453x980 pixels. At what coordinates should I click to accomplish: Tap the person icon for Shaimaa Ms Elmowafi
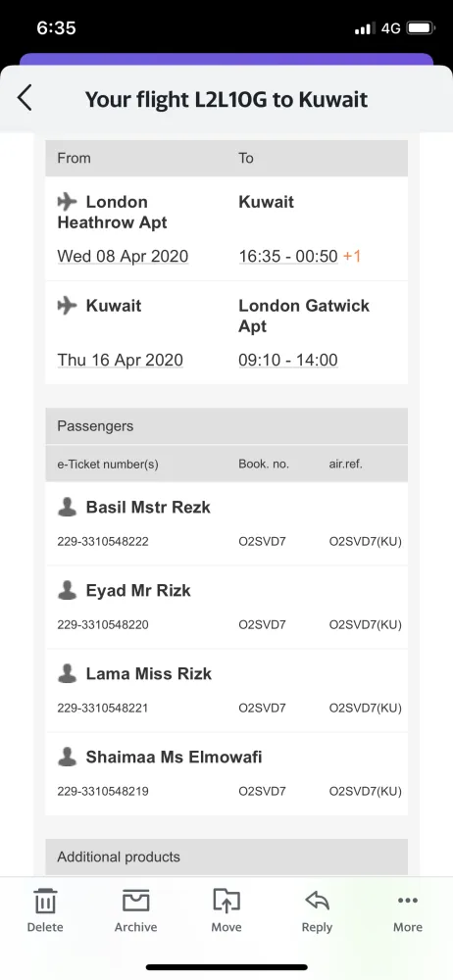[x=67, y=757]
